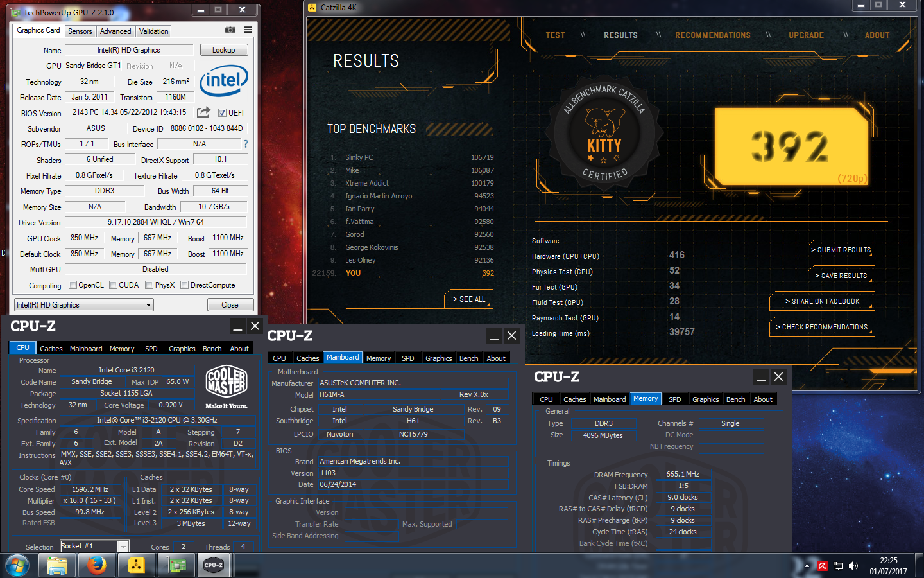Open Caches tab in the CPU-Z CPU tab window
The width and height of the screenshot is (924, 578).
51,349
